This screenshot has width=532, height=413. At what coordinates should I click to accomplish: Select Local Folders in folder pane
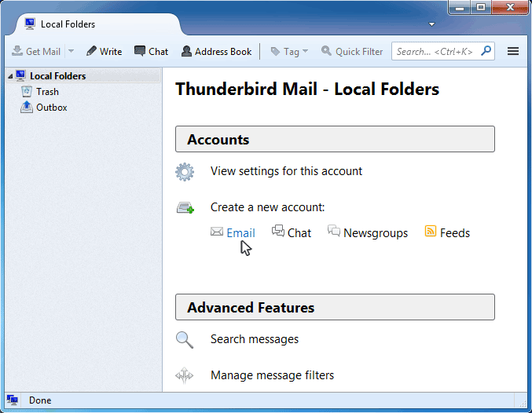click(83, 75)
